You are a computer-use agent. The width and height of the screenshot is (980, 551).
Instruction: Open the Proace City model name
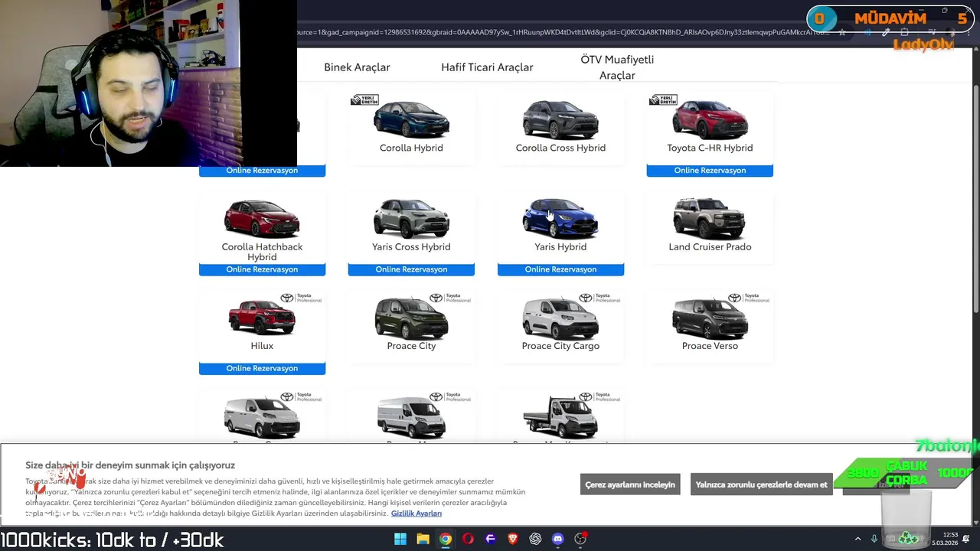pyautogui.click(x=411, y=346)
